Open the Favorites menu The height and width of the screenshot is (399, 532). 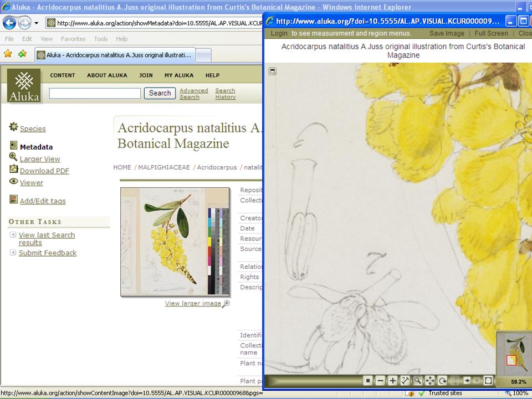[73, 39]
